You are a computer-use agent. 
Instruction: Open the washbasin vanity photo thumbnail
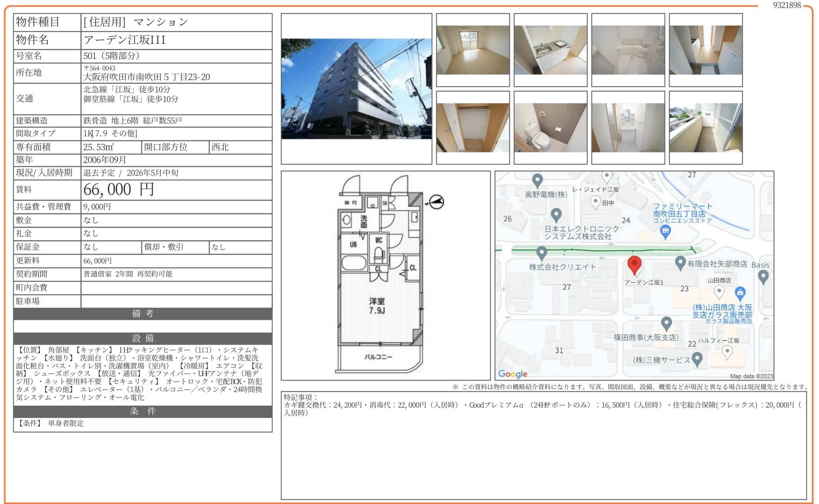pos(628,128)
